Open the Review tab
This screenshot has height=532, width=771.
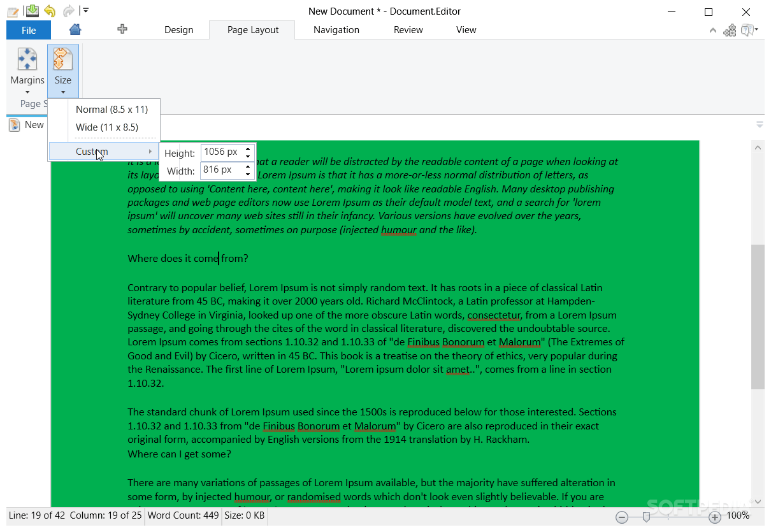click(408, 30)
